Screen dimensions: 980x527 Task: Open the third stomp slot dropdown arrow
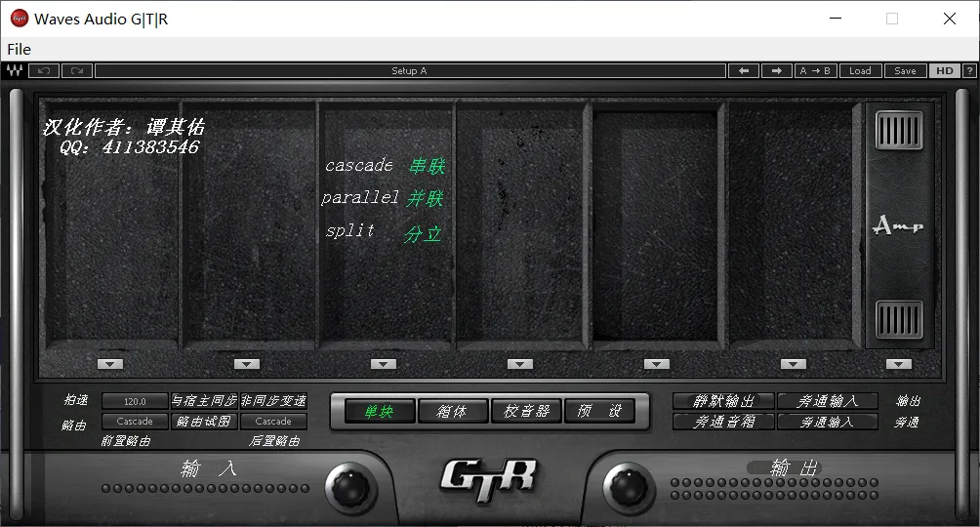[x=384, y=364]
